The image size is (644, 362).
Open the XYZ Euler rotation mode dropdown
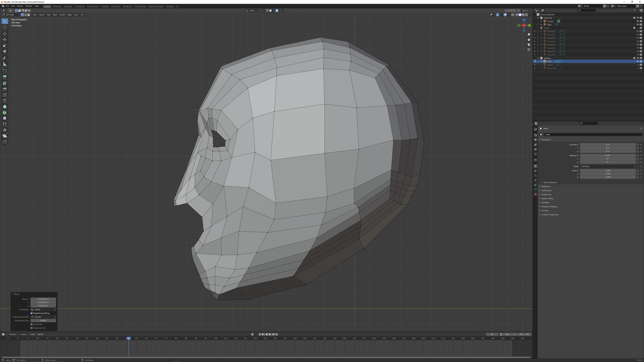coord(608,166)
